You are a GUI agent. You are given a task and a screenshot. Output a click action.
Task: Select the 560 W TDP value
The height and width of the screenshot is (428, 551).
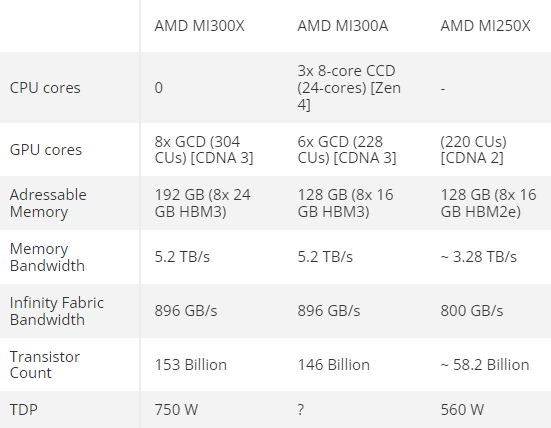(462, 410)
